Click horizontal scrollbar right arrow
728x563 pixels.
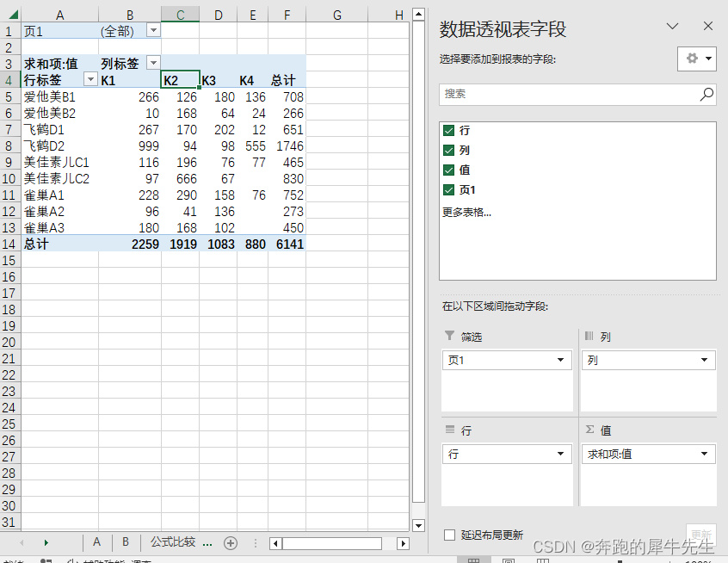403,543
